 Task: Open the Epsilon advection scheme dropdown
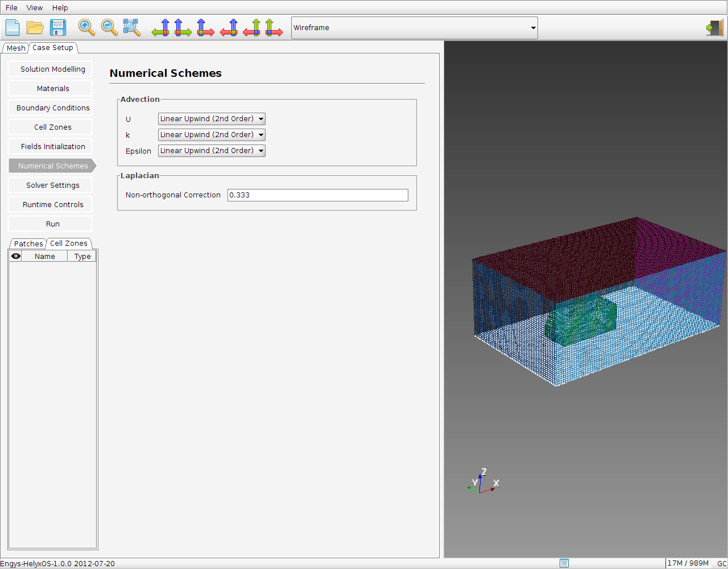[x=212, y=151]
